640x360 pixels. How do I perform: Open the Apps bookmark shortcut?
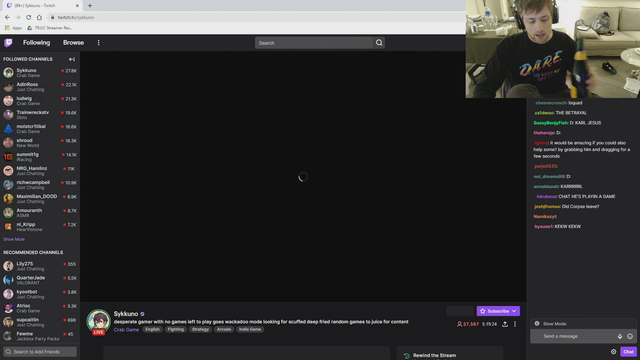pyautogui.click(x=13, y=28)
